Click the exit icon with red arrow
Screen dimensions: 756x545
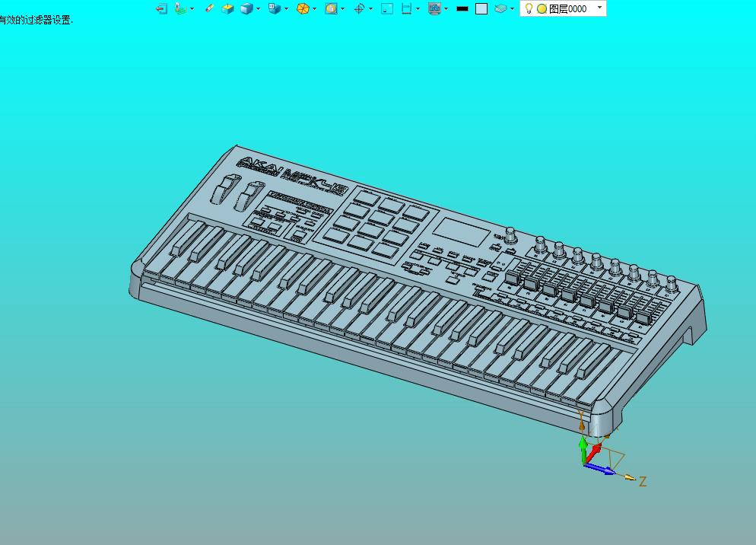pyautogui.click(x=161, y=8)
